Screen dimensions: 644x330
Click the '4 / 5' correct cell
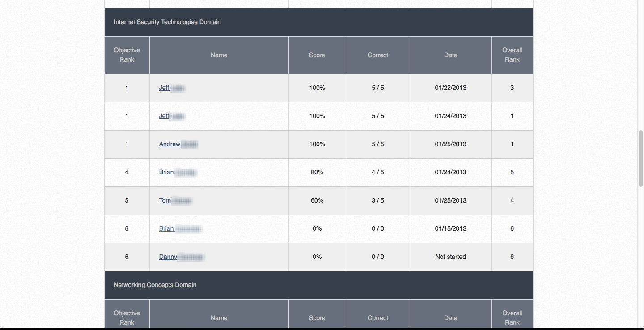pyautogui.click(x=378, y=172)
